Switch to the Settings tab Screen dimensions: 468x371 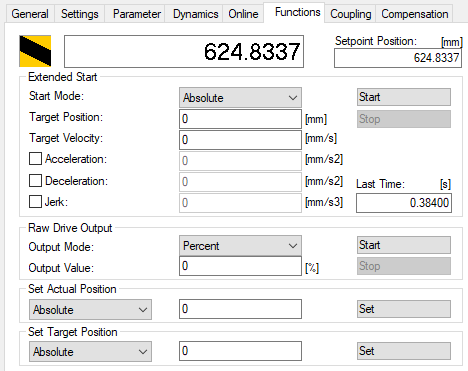pyautogui.click(x=80, y=14)
